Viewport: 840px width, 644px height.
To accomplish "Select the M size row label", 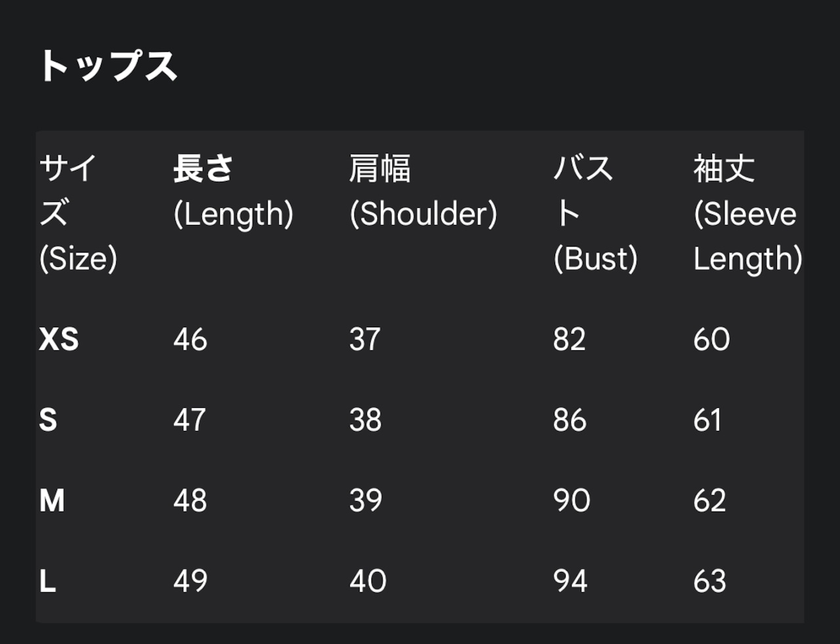I will 52,501.
